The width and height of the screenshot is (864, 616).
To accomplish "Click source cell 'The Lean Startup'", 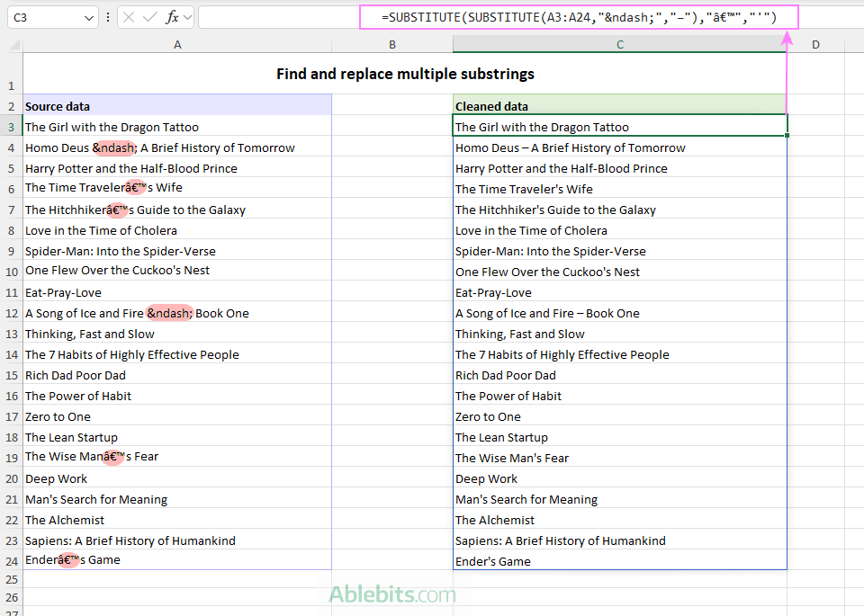I will tap(177, 436).
